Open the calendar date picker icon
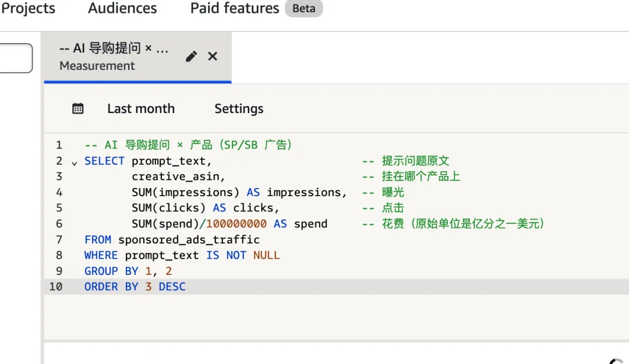 (78, 108)
